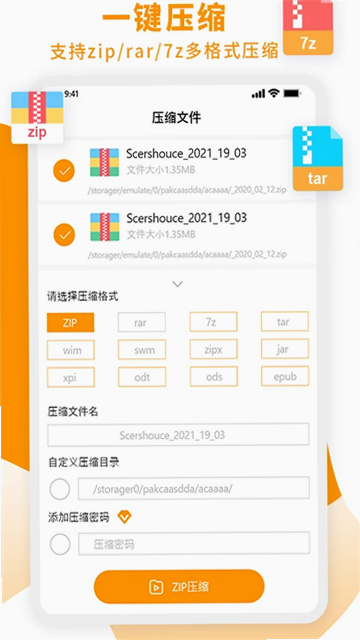Click the 一键压缩 headline

click(164, 17)
